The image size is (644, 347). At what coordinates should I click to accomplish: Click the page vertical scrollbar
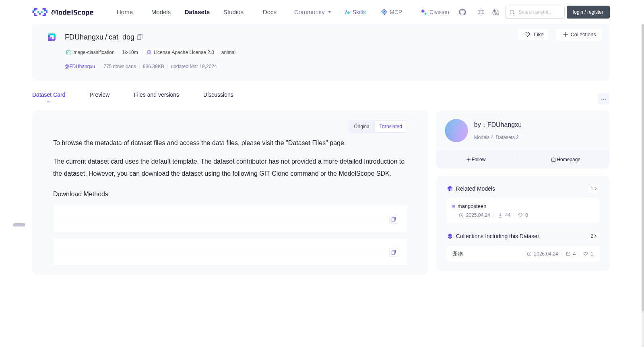click(642, 167)
